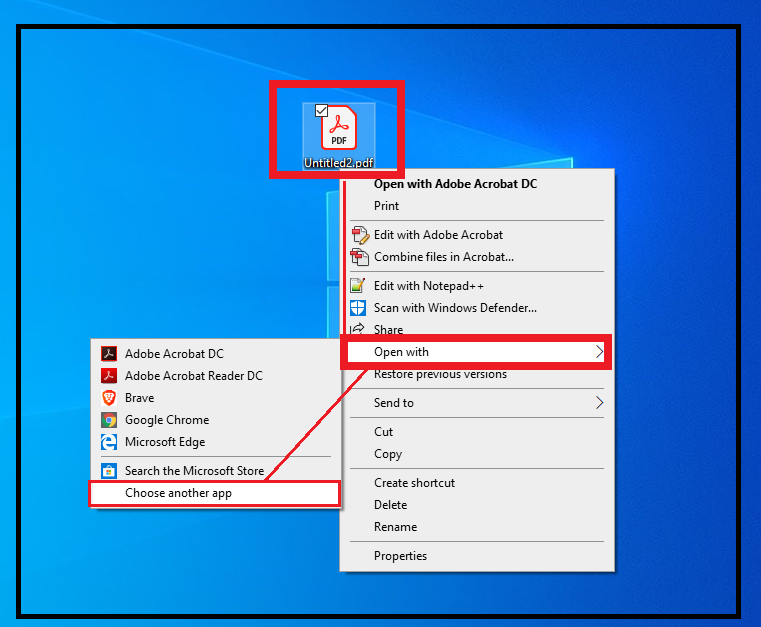This screenshot has height=627, width=761.
Task: Select Create shortcut
Action: (x=414, y=483)
